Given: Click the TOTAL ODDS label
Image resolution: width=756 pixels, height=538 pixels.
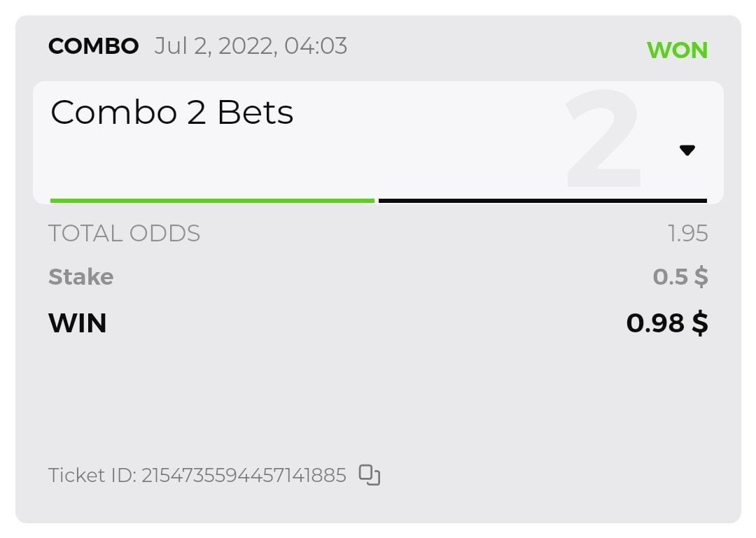Looking at the screenshot, I should (x=124, y=233).
